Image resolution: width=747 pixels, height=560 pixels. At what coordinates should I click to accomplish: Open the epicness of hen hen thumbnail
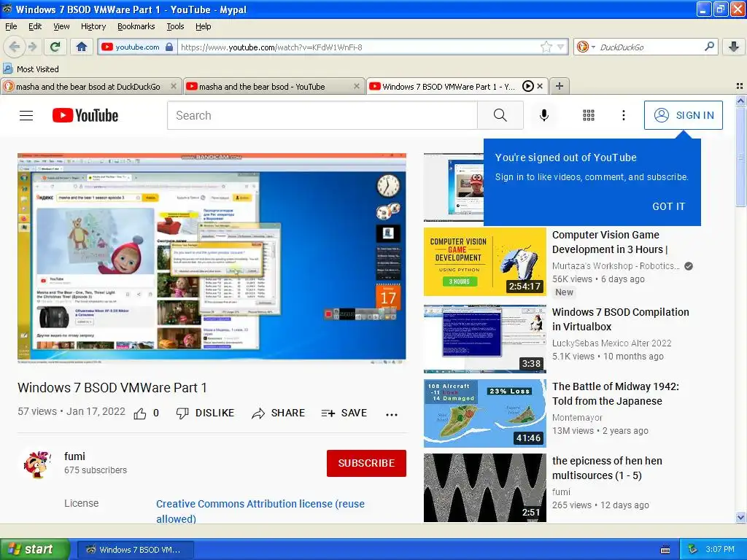[x=484, y=488]
